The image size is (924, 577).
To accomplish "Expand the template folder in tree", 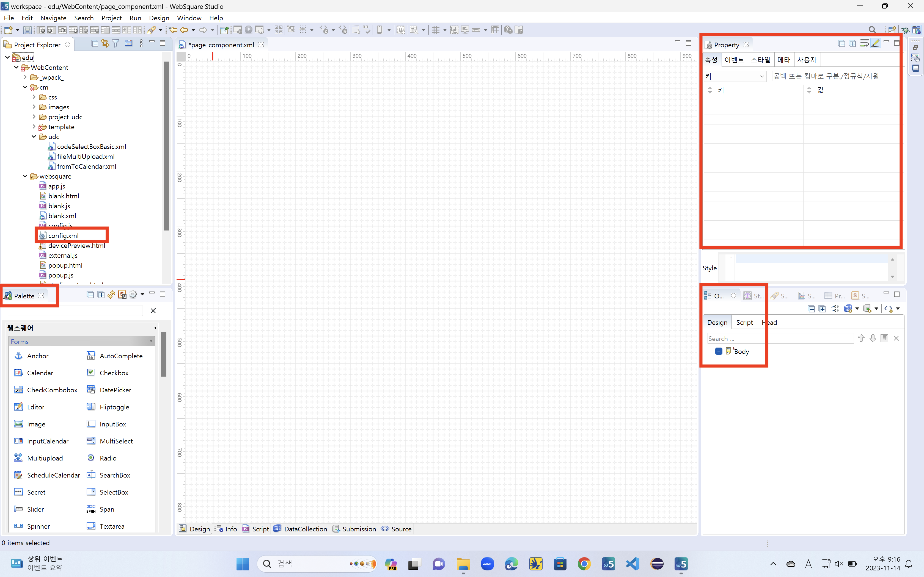I will (x=34, y=127).
